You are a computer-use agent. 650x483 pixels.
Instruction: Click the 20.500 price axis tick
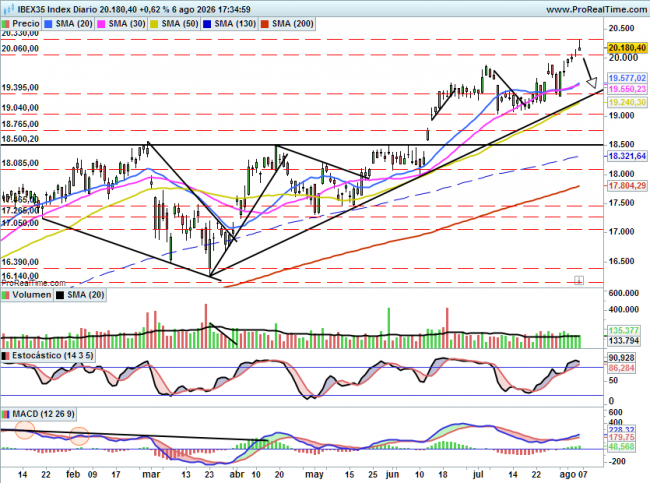point(621,28)
